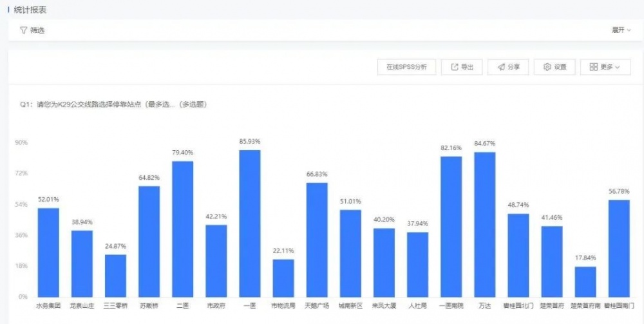Click the paper-plane share icon (分享)
The height and width of the screenshot is (324, 644).
pos(500,67)
